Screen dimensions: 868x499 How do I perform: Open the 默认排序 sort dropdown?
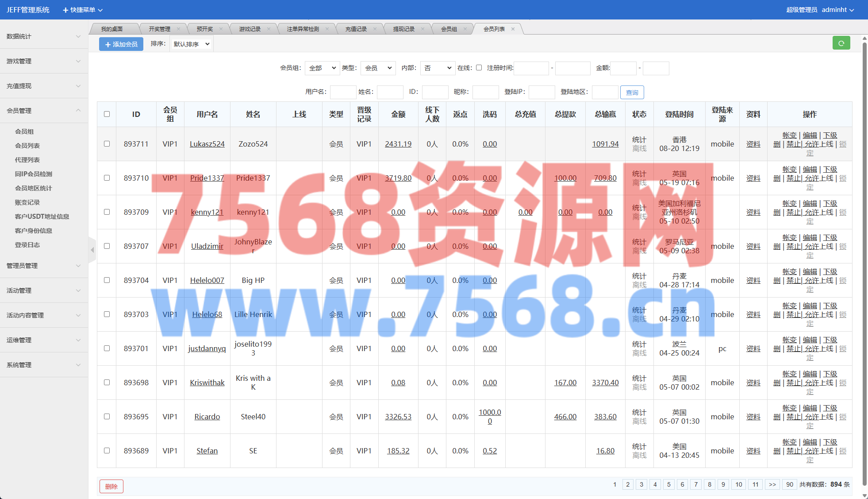tap(191, 44)
